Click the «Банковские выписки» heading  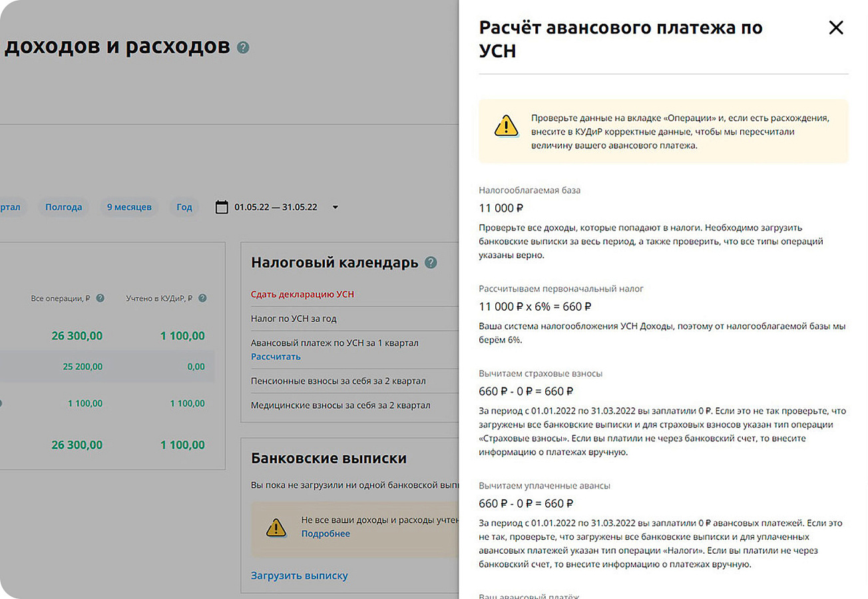tap(329, 459)
